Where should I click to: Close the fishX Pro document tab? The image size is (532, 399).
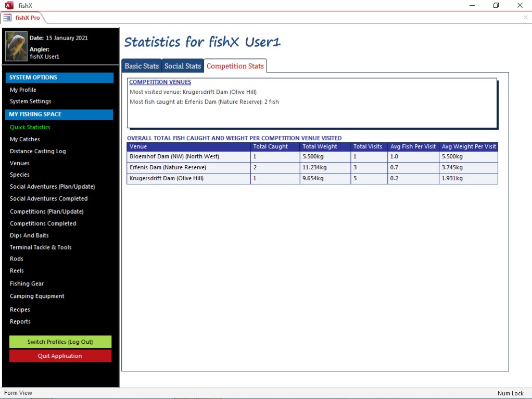[x=525, y=18]
